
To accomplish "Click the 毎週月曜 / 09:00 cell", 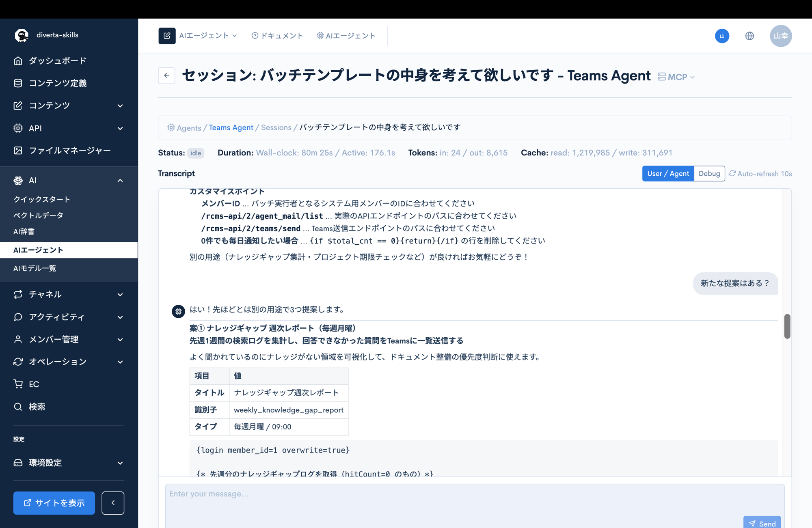I will [289, 427].
